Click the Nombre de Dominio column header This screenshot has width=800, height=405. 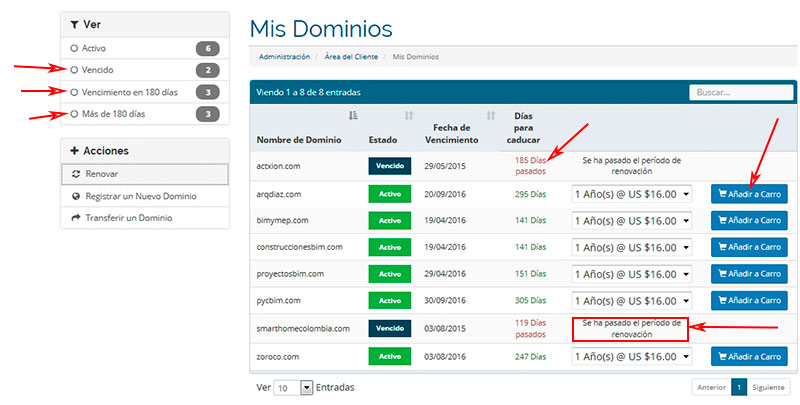click(299, 140)
